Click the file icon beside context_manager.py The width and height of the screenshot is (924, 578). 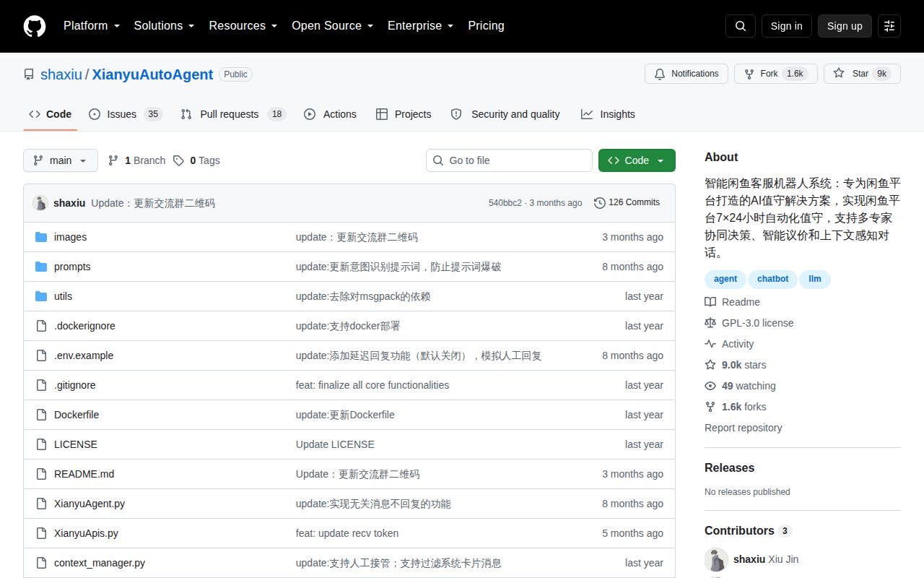41,563
